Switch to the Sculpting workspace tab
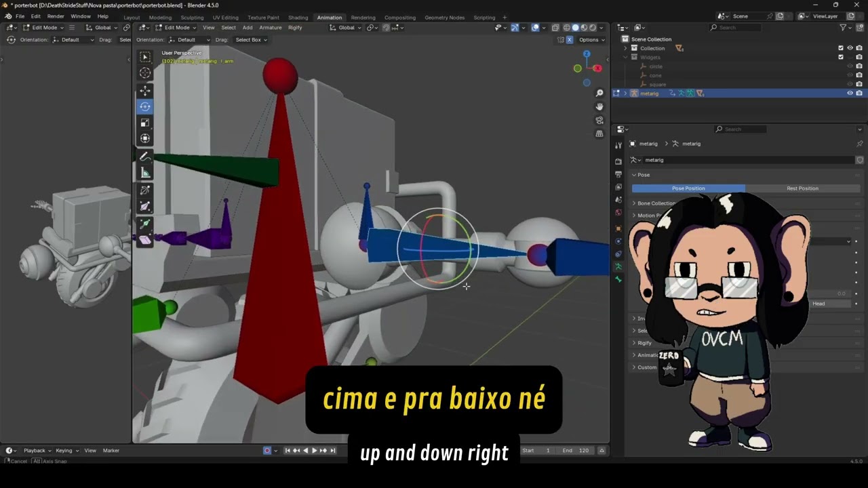 [192, 18]
